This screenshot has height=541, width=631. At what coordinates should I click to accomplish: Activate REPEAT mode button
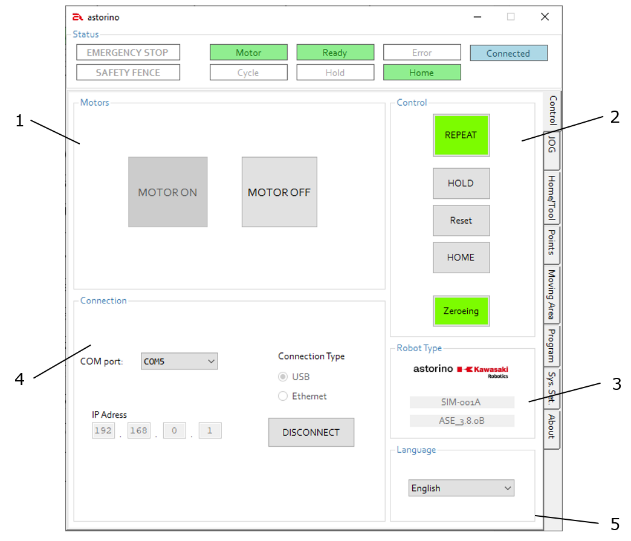(461, 135)
